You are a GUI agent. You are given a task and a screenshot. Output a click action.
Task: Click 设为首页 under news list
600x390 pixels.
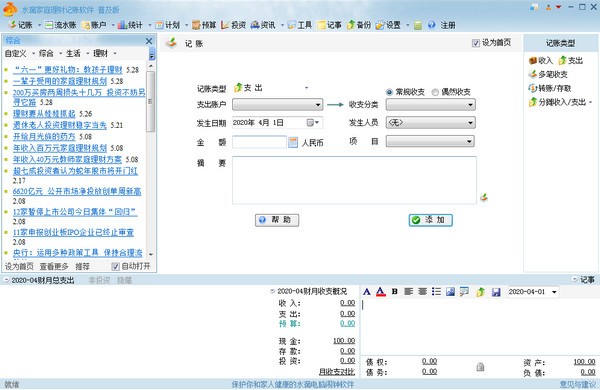(19, 266)
